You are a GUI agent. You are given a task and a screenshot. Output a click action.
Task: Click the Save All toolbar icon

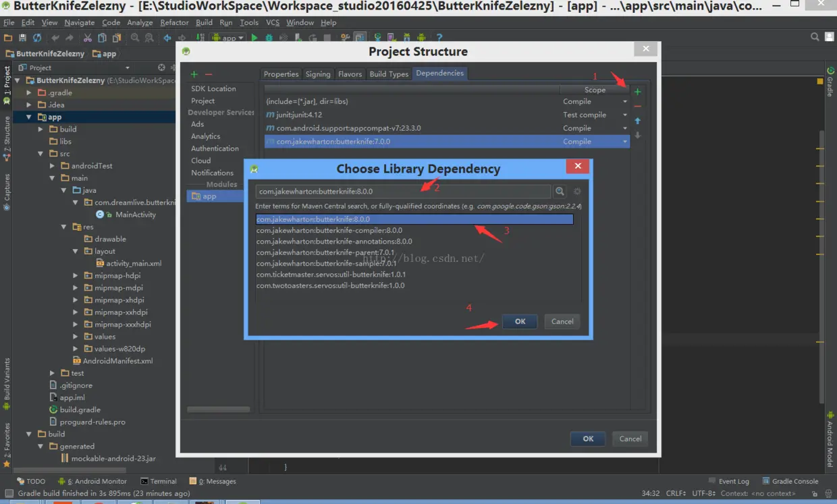23,38
